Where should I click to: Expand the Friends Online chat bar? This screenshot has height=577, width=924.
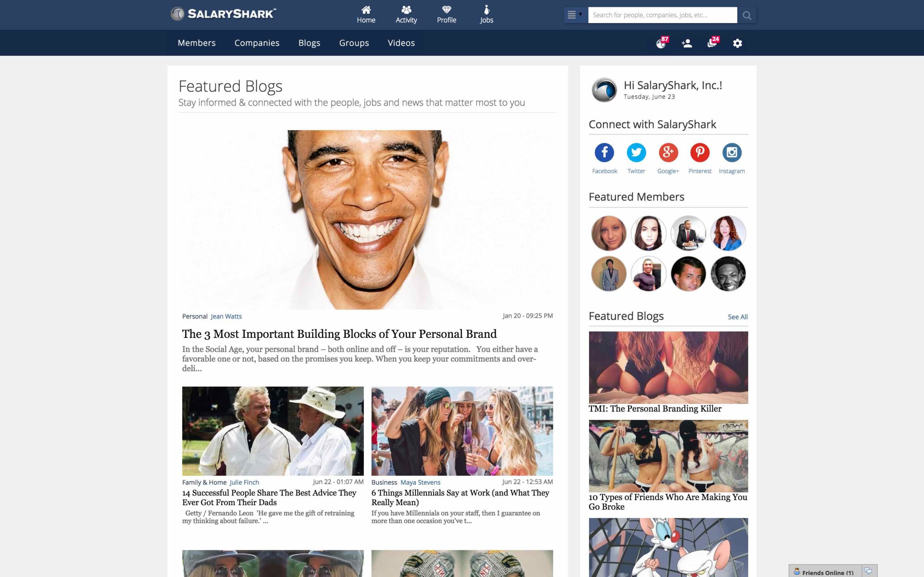pos(825,572)
